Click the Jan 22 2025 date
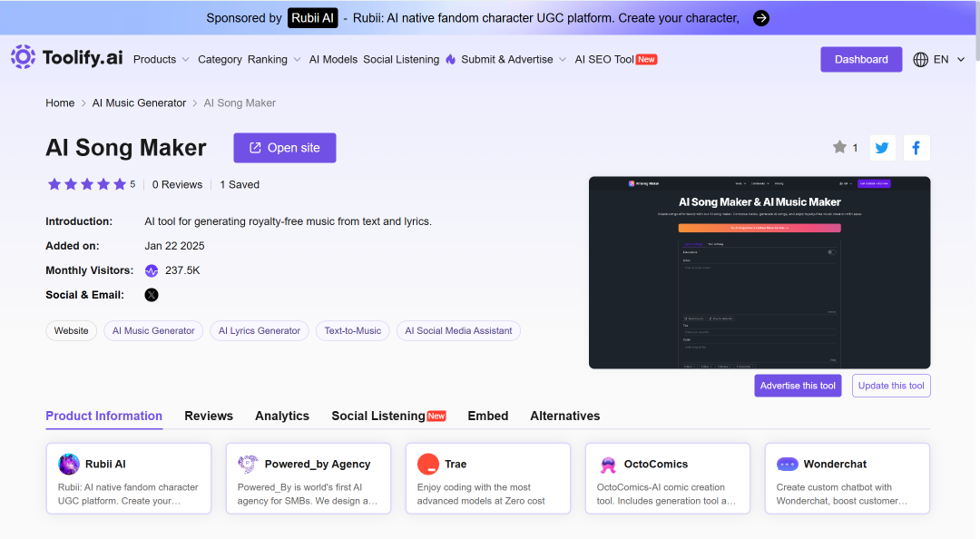The height and width of the screenshot is (539, 980). (x=174, y=246)
